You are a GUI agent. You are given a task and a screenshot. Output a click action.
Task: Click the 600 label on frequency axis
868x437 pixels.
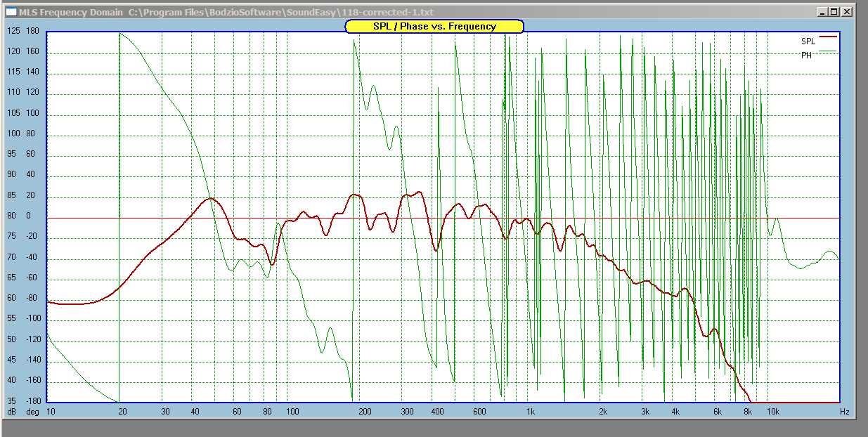[x=479, y=412]
